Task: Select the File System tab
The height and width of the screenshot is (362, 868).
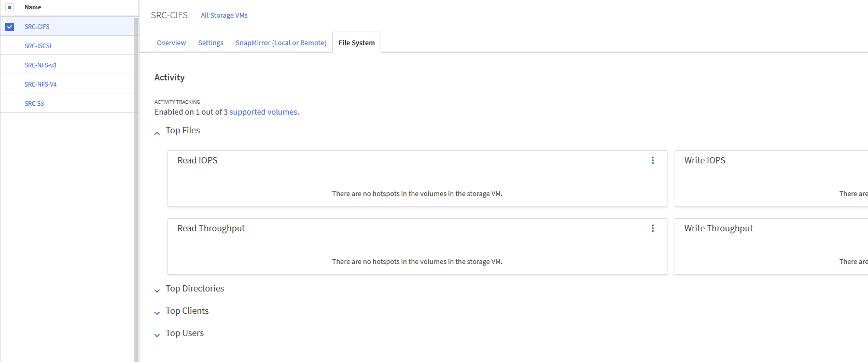Action: click(x=357, y=43)
